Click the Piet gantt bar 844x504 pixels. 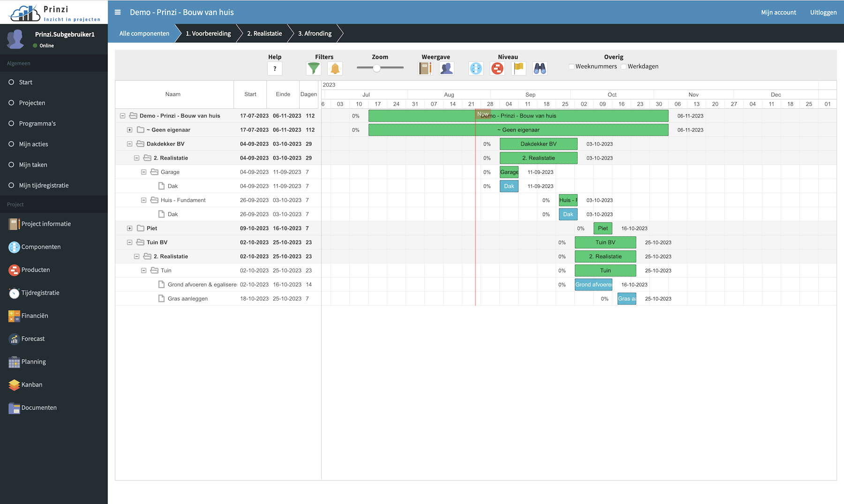pyautogui.click(x=603, y=228)
